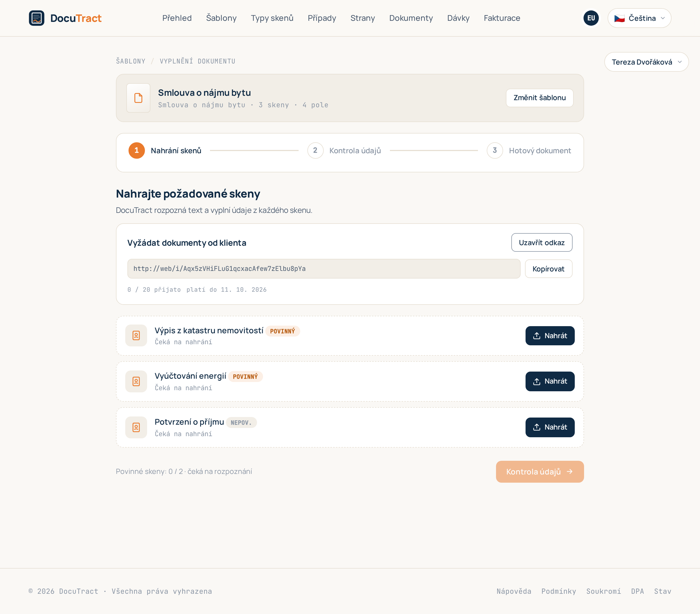700x614 pixels.
Task: Open the Dokumenty section
Action: click(x=411, y=18)
